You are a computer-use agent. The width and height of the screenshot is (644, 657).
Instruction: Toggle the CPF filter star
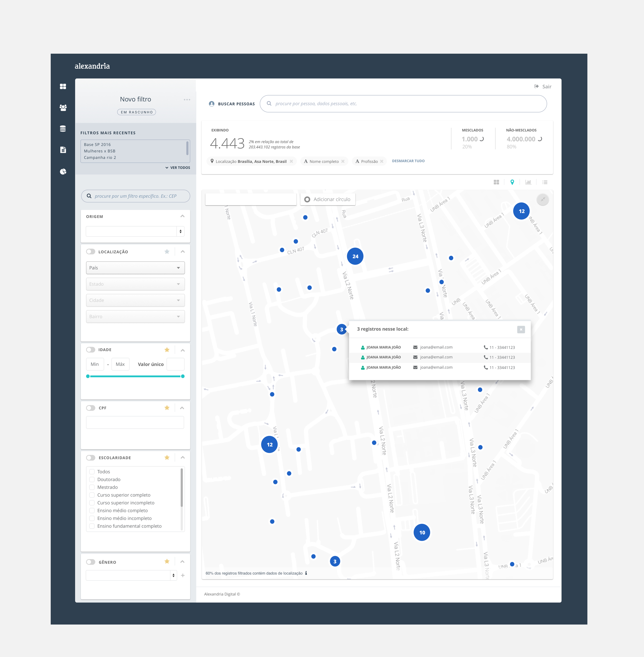click(167, 408)
